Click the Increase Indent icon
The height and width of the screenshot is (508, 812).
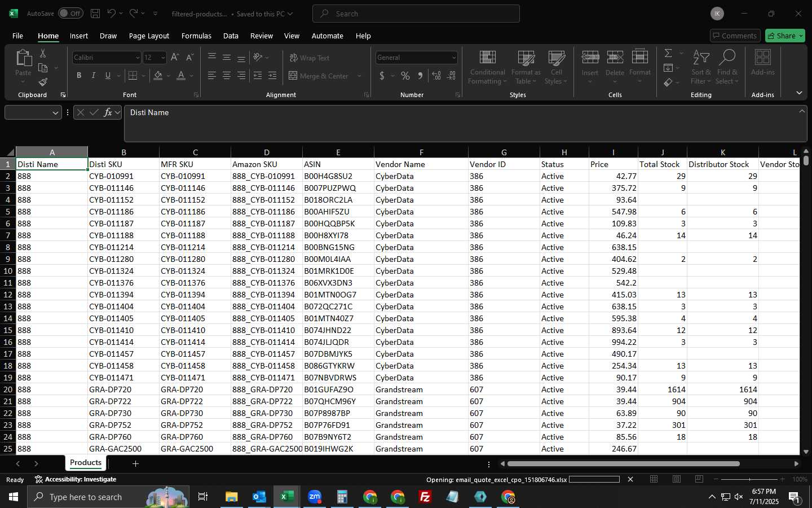pyautogui.click(x=272, y=76)
